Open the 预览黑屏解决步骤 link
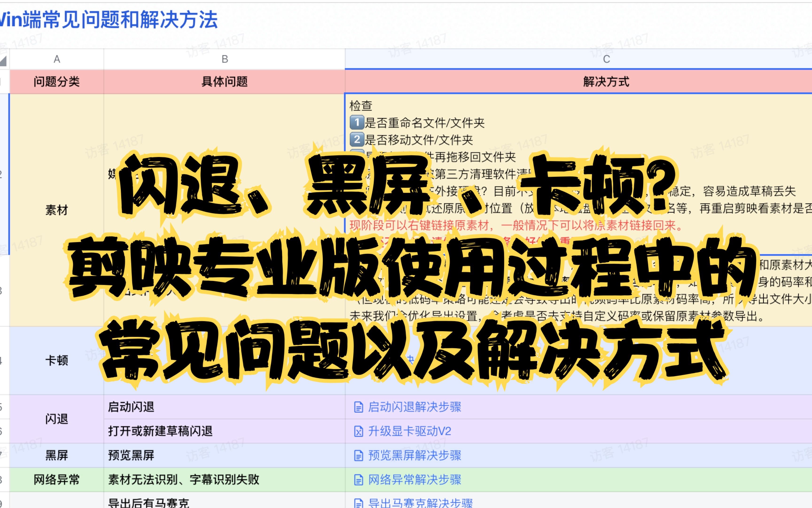This screenshot has height=508, width=812. tap(415, 456)
